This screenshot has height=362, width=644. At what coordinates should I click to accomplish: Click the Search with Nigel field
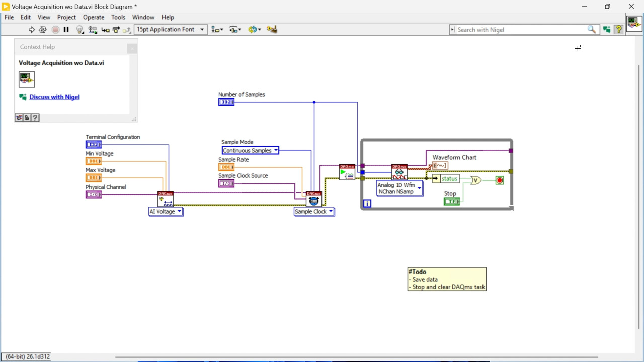tap(521, 30)
